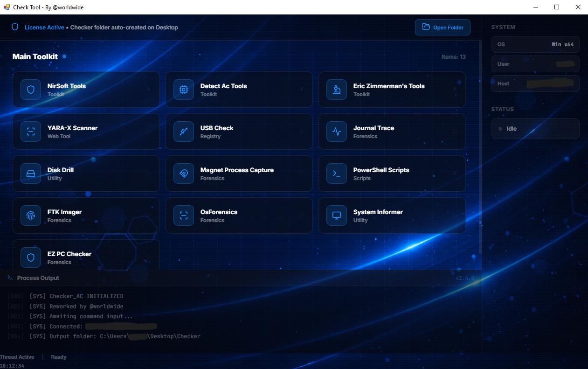
Task: Click the blue dot beside Main Toolkit
Action: (64, 56)
